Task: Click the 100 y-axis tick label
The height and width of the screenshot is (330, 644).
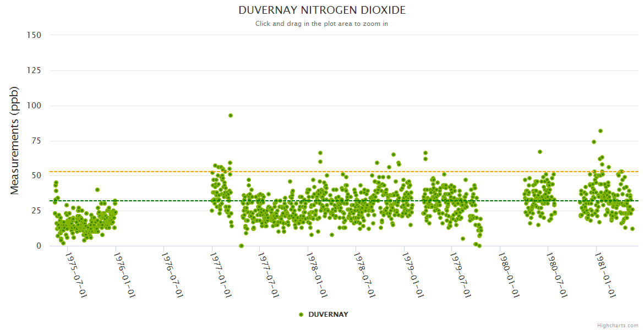Action: [x=34, y=106]
